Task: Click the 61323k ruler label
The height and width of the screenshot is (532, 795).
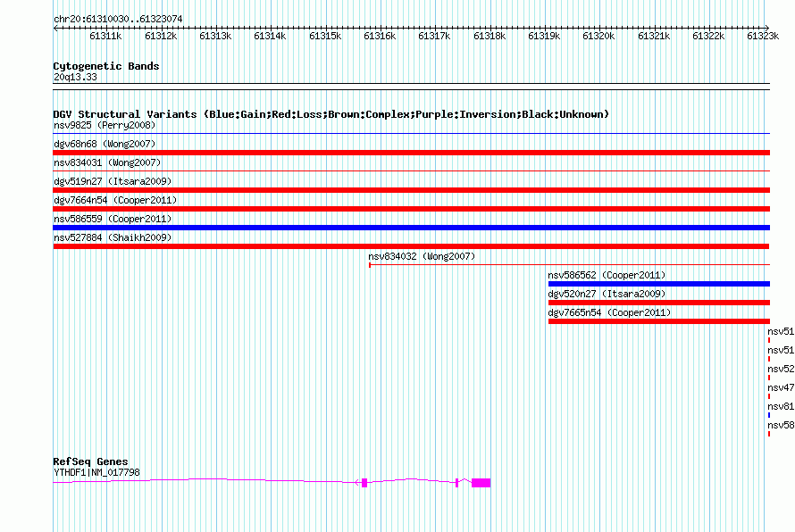Action: (x=763, y=36)
